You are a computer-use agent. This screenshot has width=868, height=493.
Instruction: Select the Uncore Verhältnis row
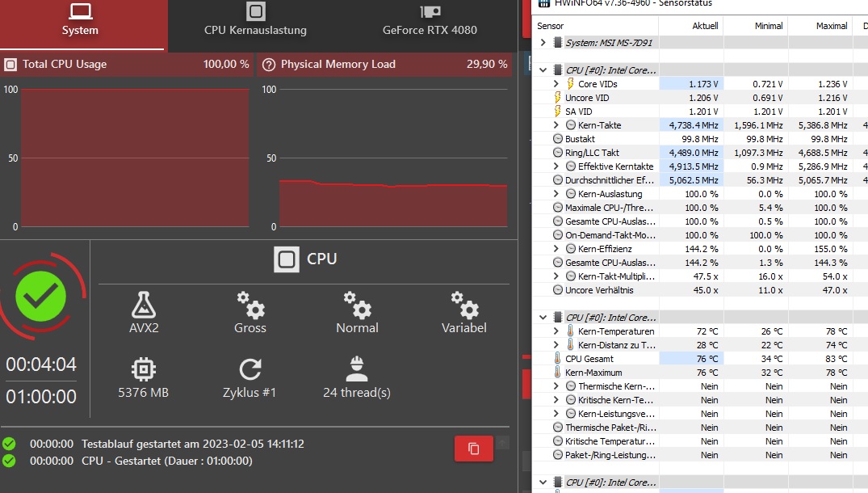tap(700, 289)
